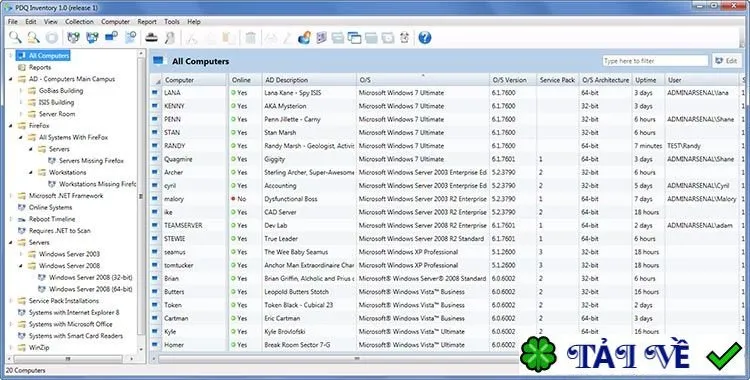Viewport: 750px width, 380px height.
Task: Click the clipboard paste icon in the toolbar
Action: [229, 38]
